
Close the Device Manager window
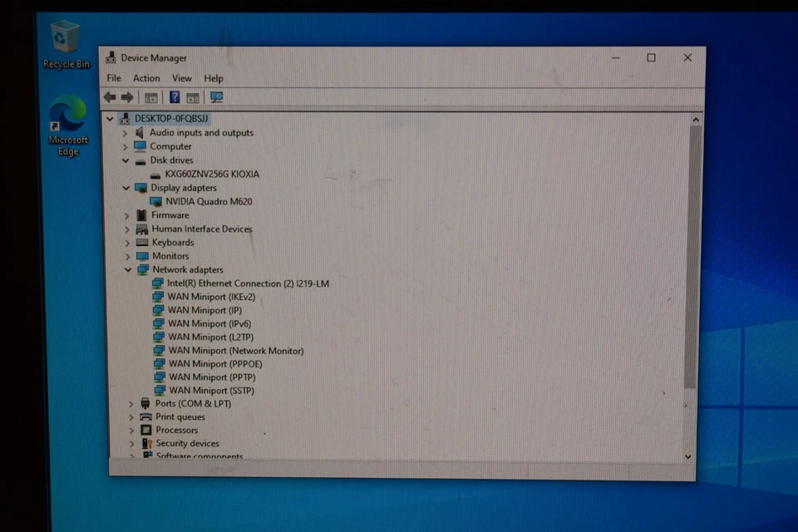[687, 58]
